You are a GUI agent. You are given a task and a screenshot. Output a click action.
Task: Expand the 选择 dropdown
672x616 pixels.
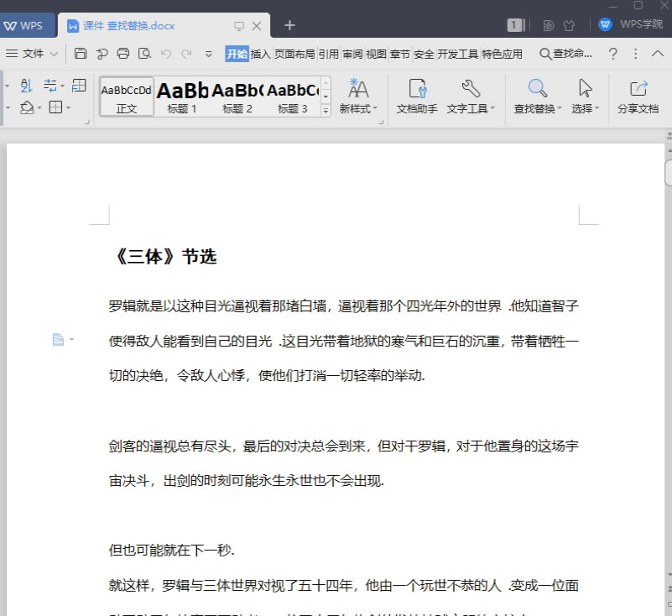click(597, 109)
